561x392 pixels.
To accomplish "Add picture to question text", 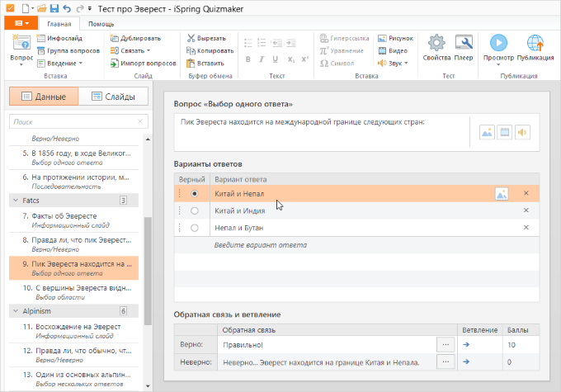I will [487, 133].
